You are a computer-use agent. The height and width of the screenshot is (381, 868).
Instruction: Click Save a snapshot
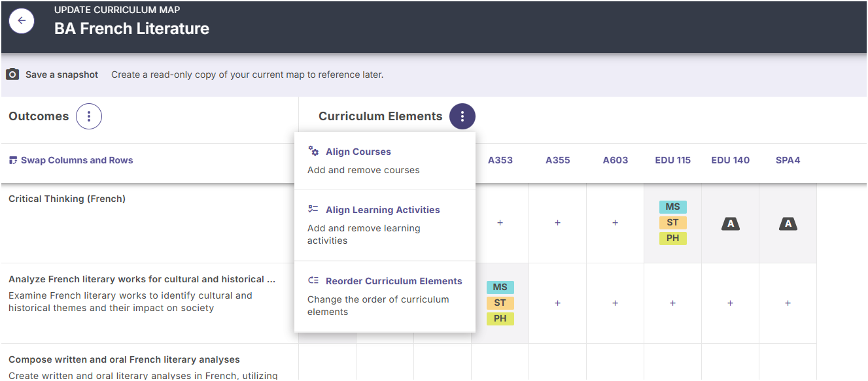(61, 75)
